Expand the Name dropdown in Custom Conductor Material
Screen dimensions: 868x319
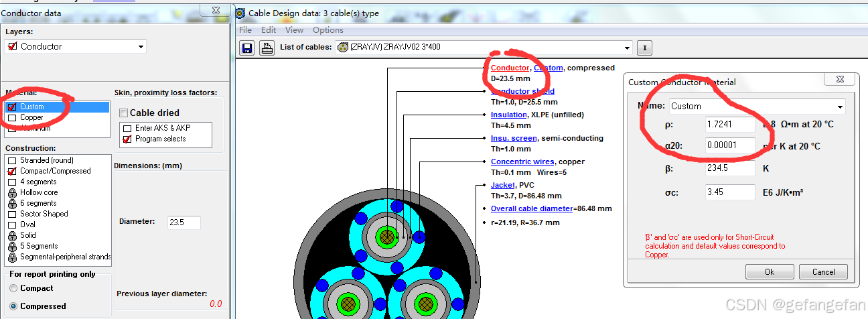click(840, 107)
